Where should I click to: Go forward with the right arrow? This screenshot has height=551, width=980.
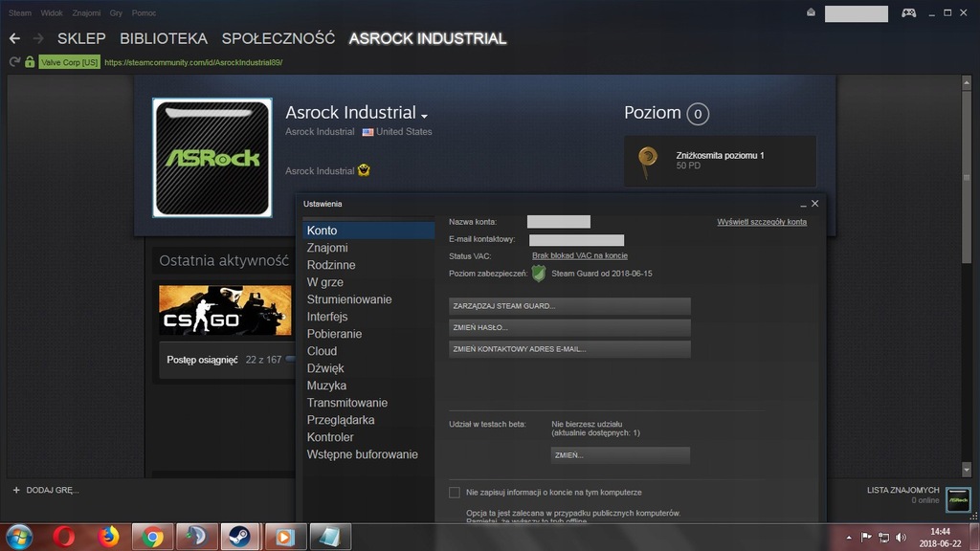pyautogui.click(x=38, y=38)
